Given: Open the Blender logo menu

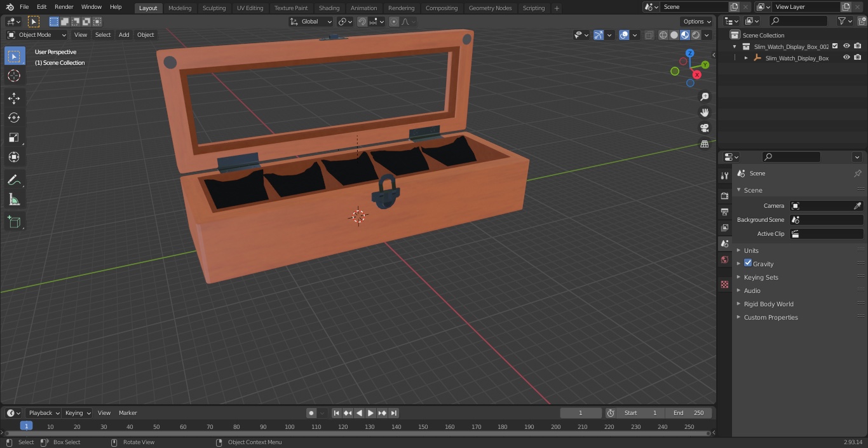Looking at the screenshot, I should point(9,7).
